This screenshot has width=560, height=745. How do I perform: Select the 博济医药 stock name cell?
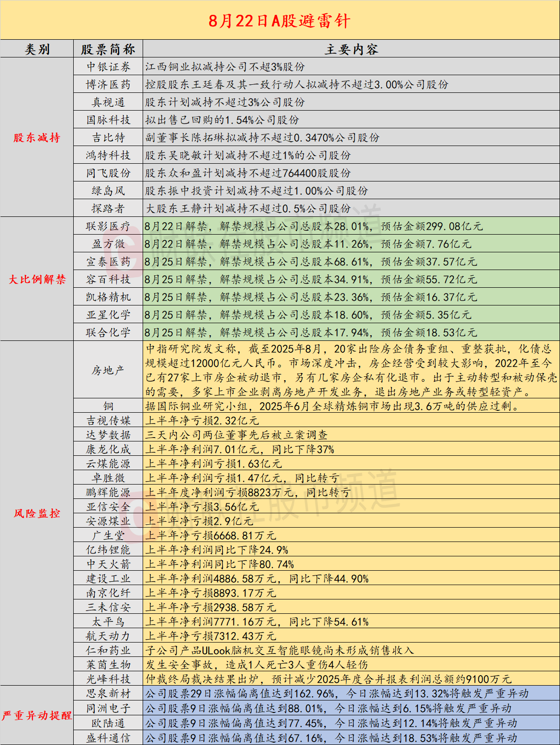click(108, 84)
